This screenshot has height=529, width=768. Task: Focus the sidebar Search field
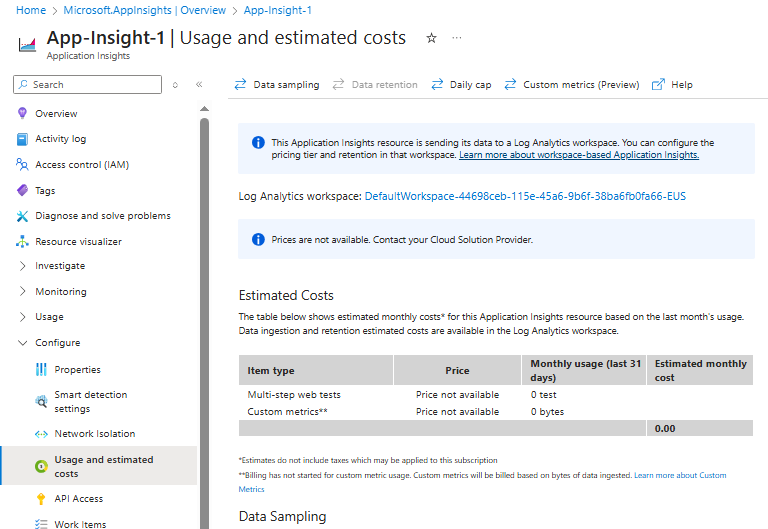pyautogui.click(x=87, y=84)
